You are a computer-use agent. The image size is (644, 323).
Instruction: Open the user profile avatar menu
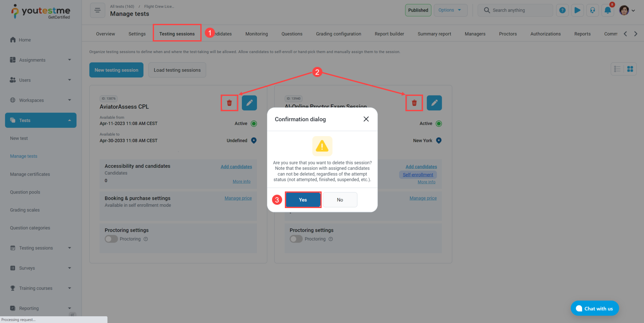point(627,10)
